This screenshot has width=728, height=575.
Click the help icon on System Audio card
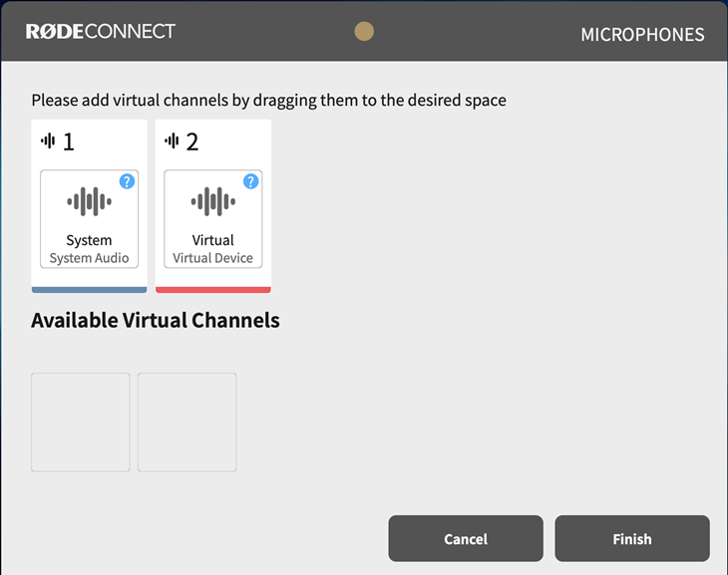[x=127, y=181]
